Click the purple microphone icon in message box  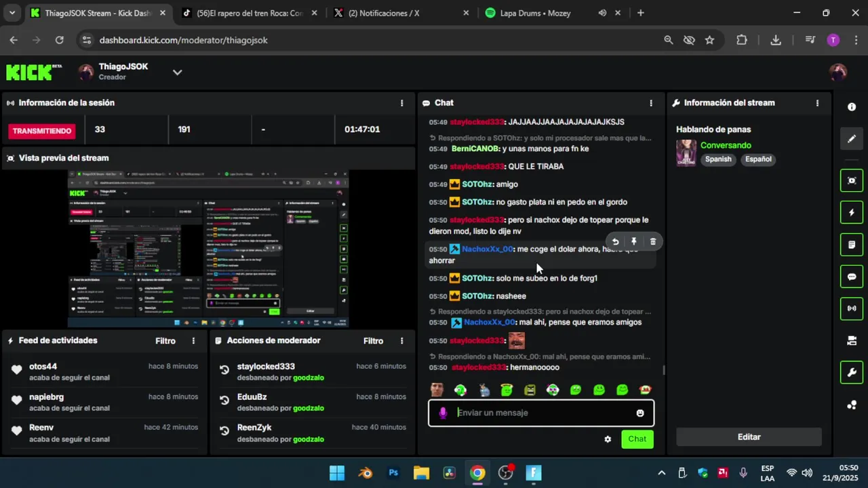[x=443, y=413]
